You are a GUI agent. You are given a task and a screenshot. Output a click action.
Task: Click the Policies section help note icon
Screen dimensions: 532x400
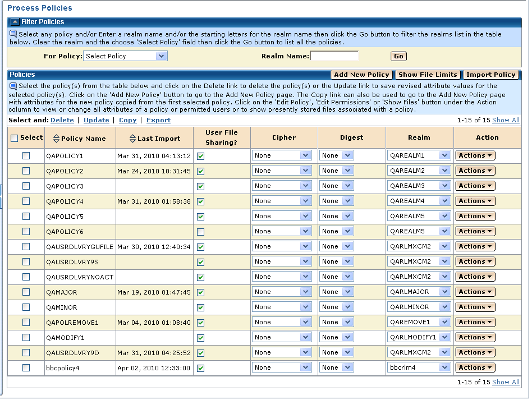click(13, 86)
